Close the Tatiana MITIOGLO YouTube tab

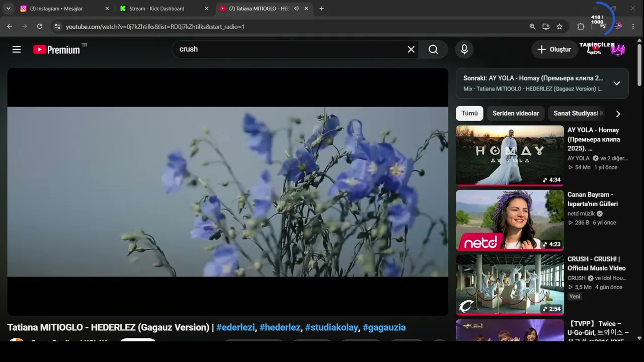coord(306,9)
